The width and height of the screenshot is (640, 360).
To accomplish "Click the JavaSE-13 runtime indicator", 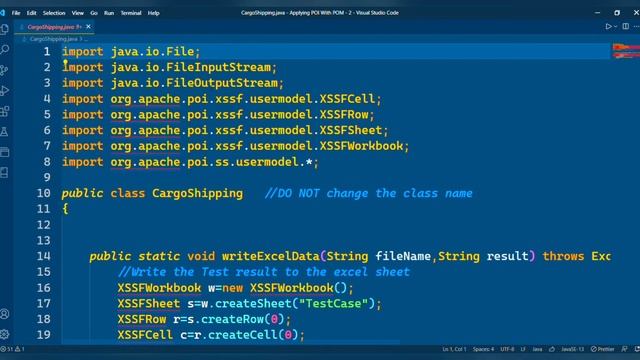I will (x=573, y=349).
